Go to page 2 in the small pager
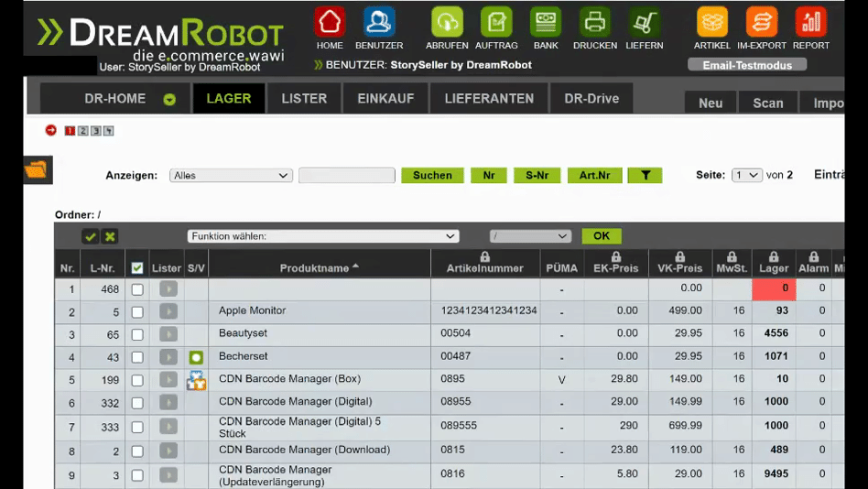The image size is (868, 489). coord(82,131)
